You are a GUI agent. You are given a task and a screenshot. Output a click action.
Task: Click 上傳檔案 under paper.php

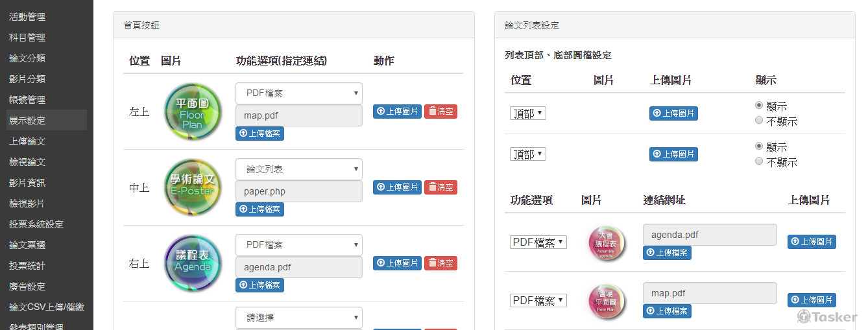click(259, 209)
